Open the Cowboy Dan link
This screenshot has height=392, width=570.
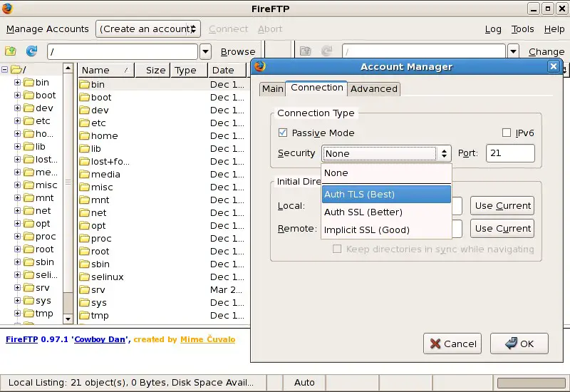pyautogui.click(x=100, y=339)
